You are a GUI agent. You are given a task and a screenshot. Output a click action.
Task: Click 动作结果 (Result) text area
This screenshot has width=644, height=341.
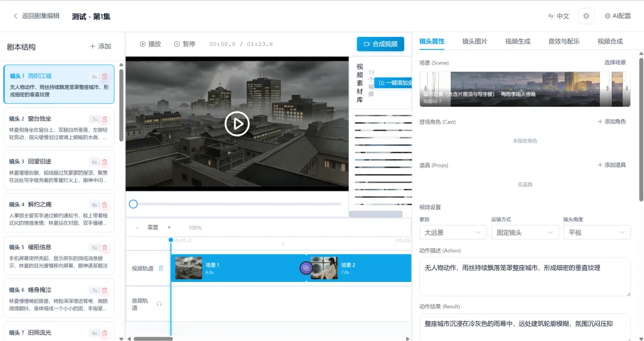[x=525, y=327]
